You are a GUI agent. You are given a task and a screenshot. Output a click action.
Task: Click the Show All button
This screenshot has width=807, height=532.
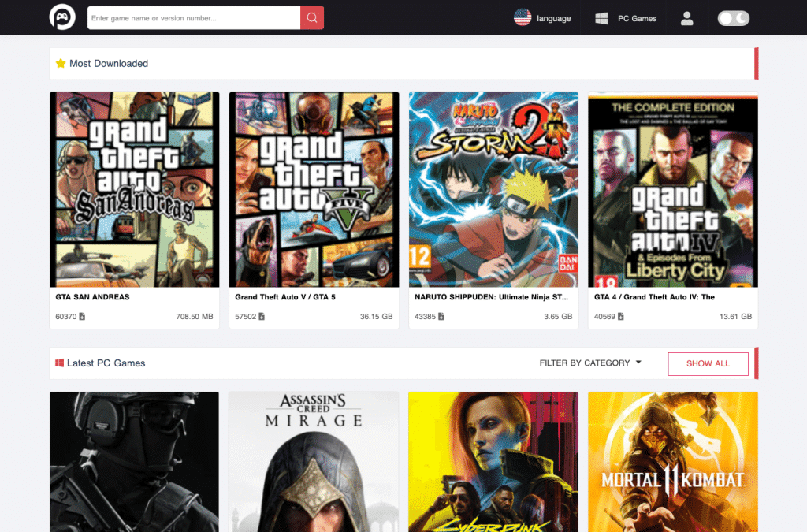point(708,364)
